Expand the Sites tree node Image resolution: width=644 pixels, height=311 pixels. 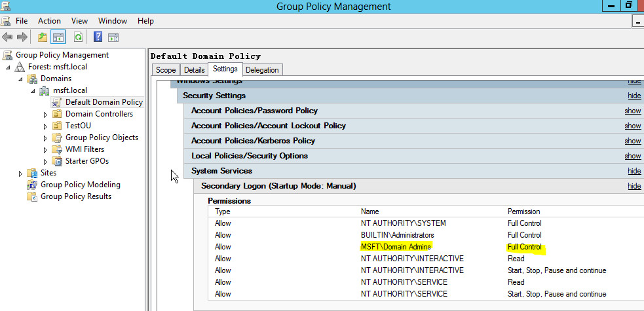20,174
